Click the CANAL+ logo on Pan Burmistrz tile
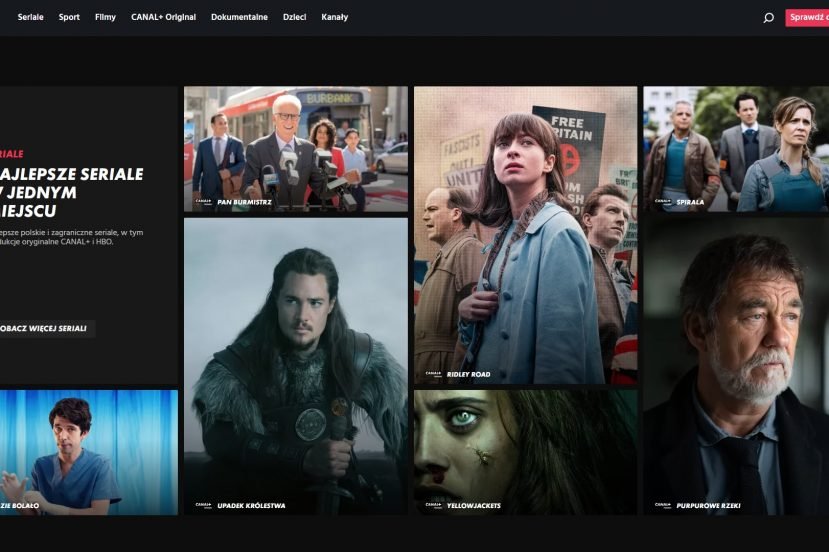 click(204, 201)
